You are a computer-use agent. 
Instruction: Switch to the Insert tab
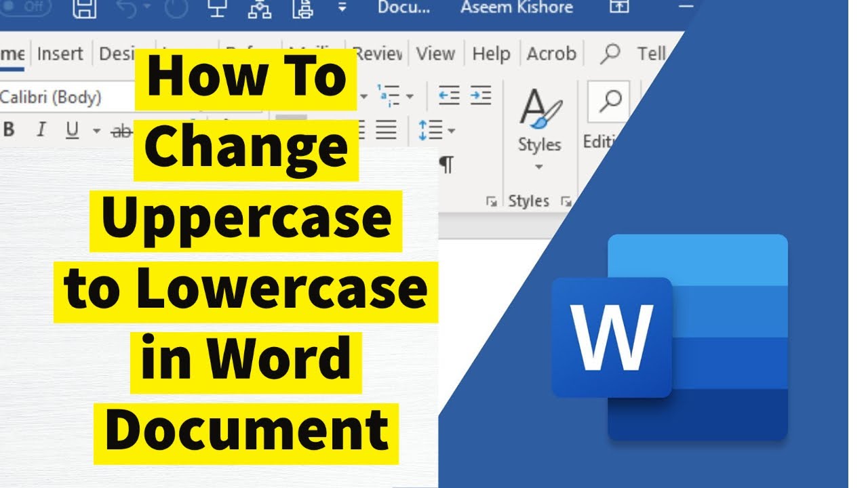tap(60, 54)
